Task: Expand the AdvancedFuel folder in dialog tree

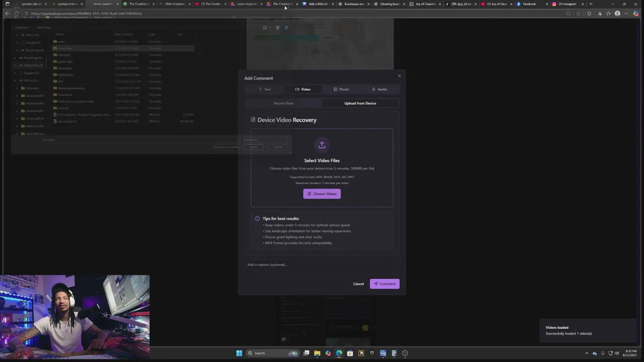Action: coord(17,118)
